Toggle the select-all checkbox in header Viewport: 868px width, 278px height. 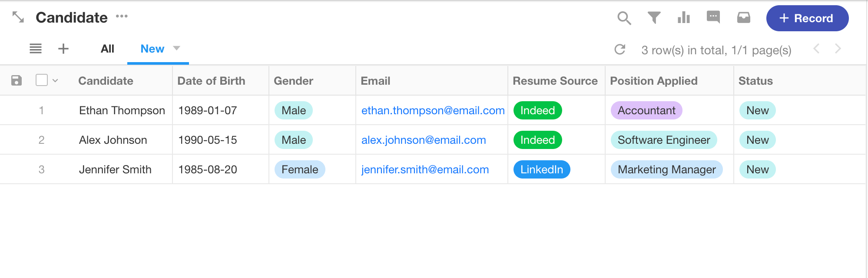(42, 80)
